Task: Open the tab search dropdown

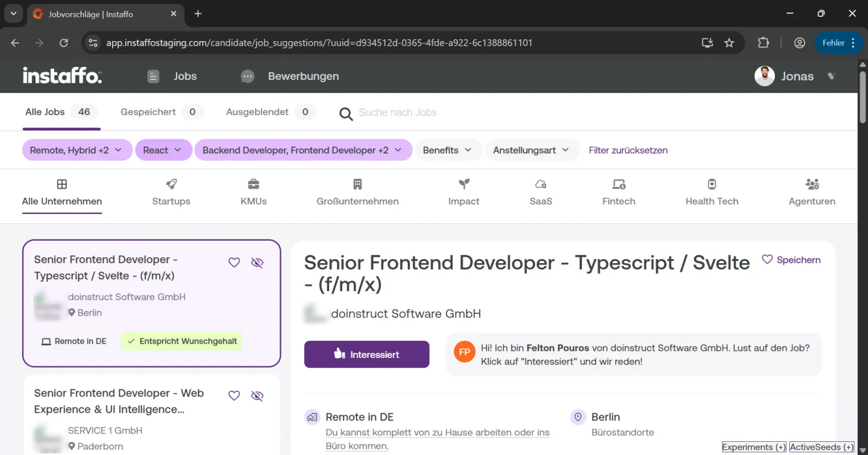Action: point(13,14)
